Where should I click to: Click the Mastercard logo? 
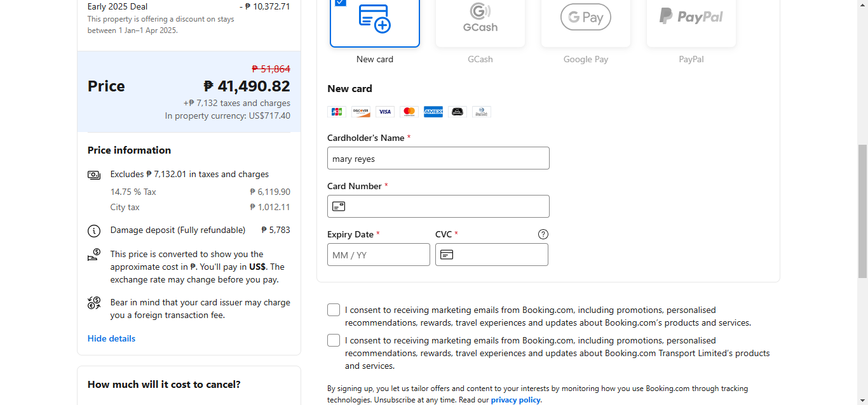tap(409, 112)
